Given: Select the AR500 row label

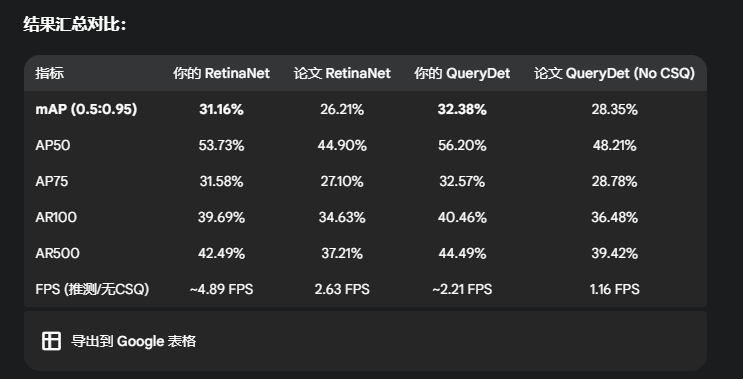Looking at the screenshot, I should [57, 253].
